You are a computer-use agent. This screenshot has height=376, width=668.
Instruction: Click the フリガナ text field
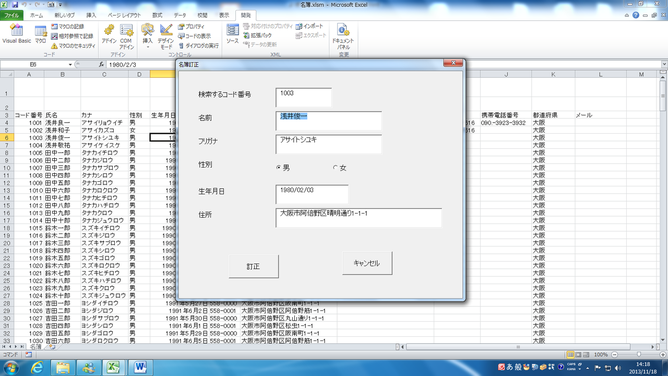(328, 144)
